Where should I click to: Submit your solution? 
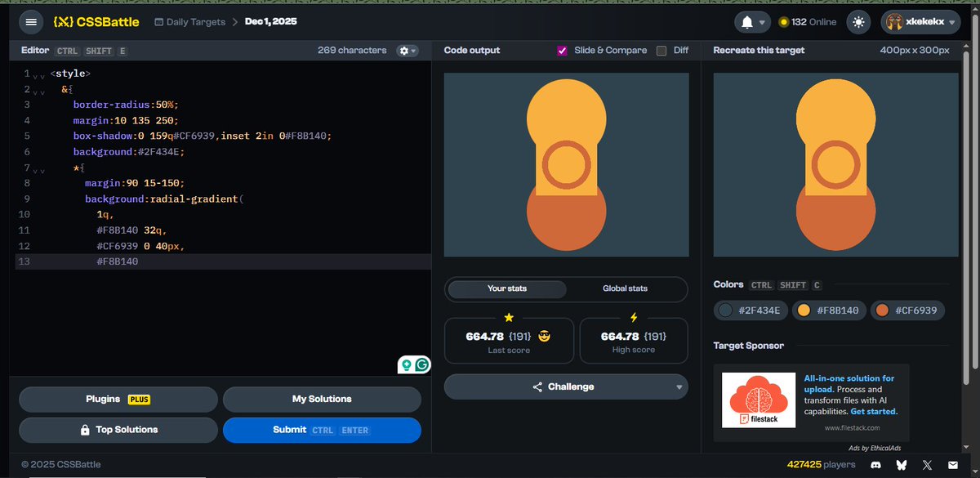(322, 430)
